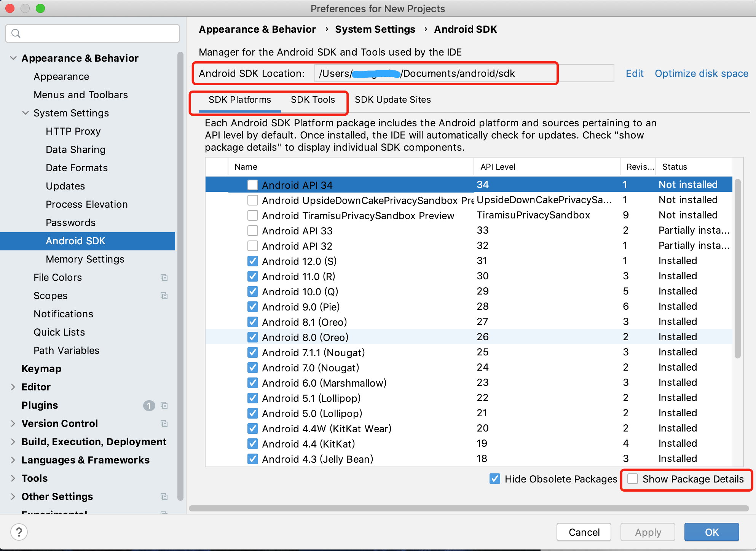Expand the Editor section
Viewport: 756px width, 551px height.
pos(13,387)
